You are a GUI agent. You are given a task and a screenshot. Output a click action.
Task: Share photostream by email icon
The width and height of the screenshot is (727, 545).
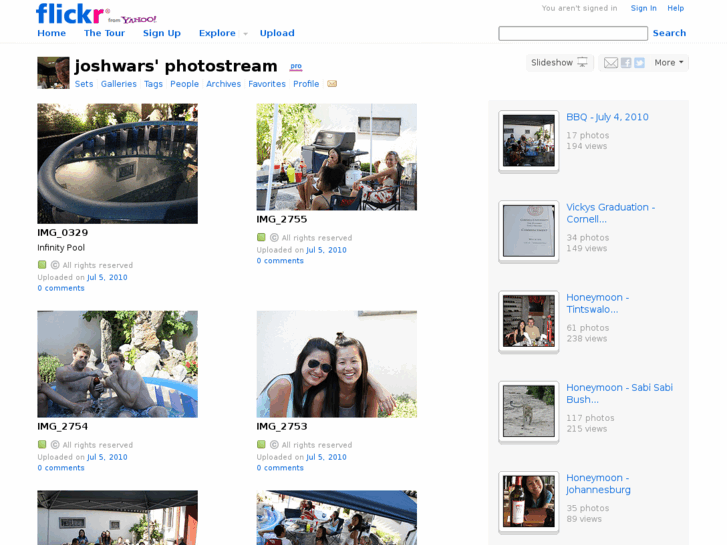(x=611, y=63)
